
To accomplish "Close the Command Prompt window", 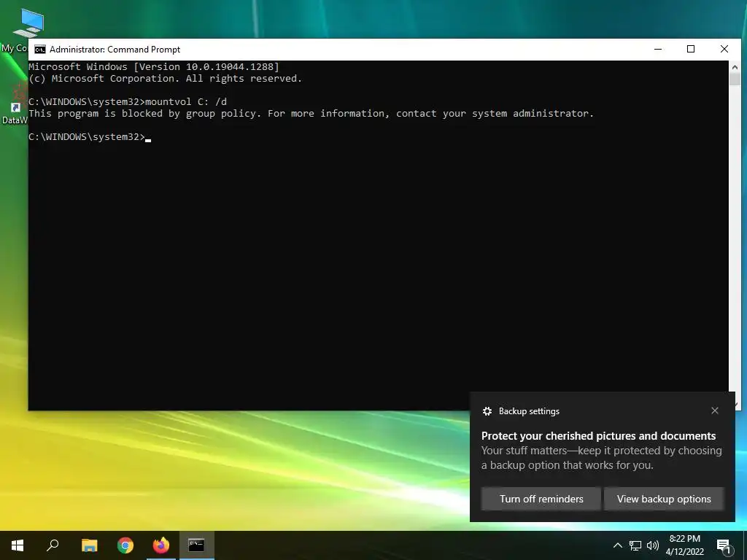I will coord(724,49).
